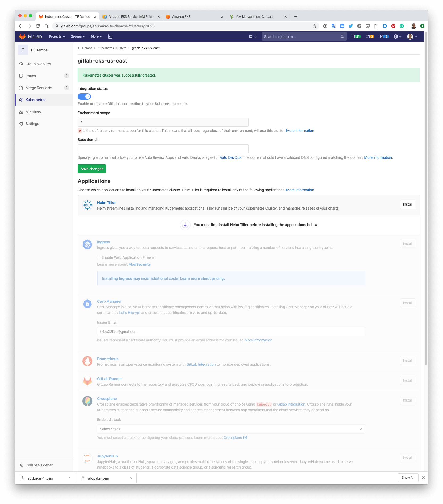Click the Twitter extension icon
The image size is (443, 504).
point(351,26)
